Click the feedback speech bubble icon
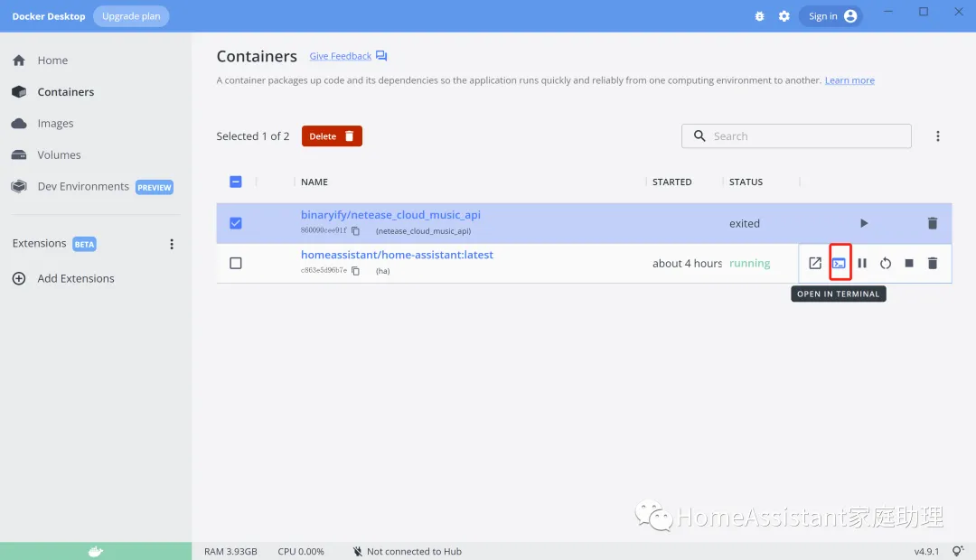 pos(381,56)
